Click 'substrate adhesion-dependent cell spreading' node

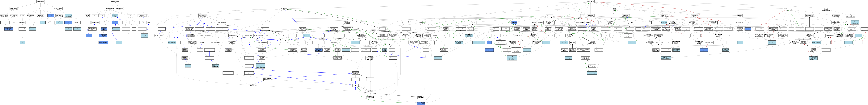479,42
